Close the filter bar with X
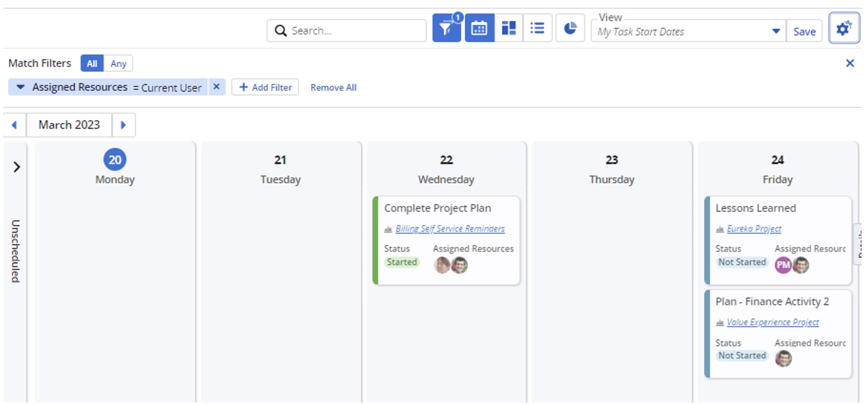Image resolution: width=868 pixels, height=405 pixels. (850, 63)
